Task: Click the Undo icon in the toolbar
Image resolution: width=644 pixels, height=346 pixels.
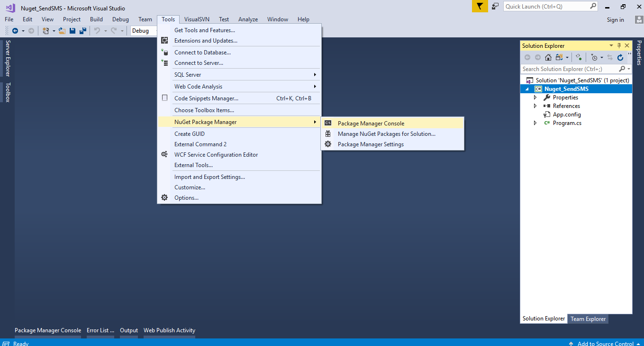Action: point(98,30)
